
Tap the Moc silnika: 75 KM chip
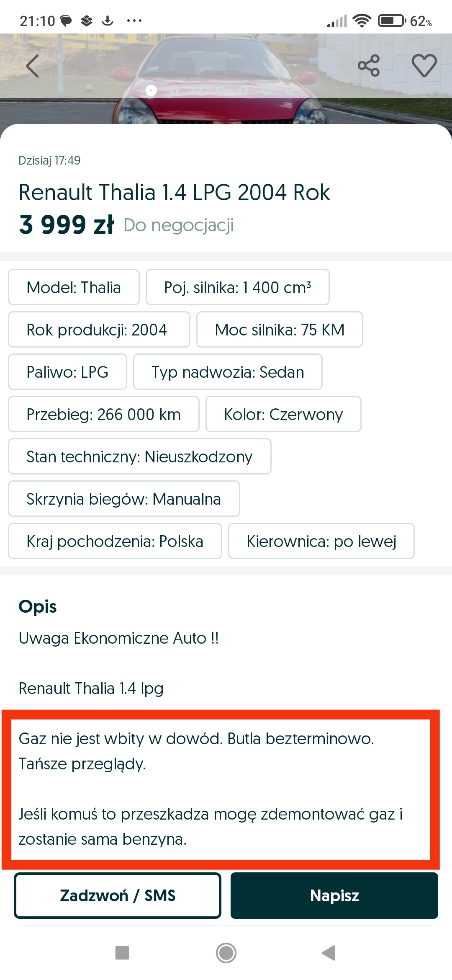(x=280, y=330)
